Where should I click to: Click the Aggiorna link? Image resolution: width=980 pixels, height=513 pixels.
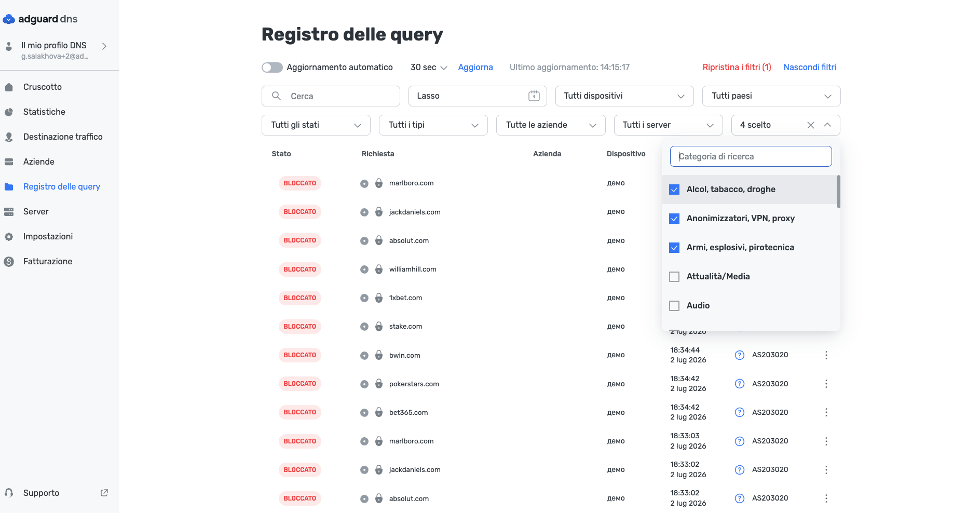(475, 67)
